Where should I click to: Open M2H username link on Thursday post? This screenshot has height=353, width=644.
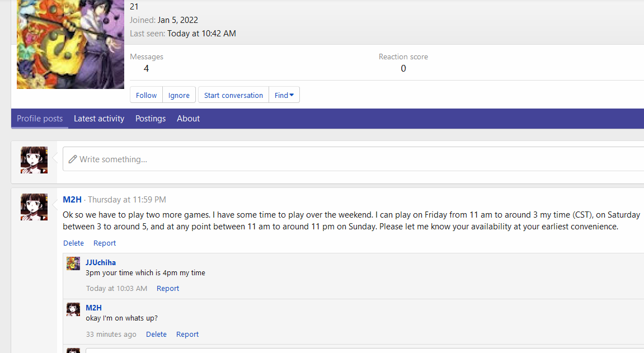[x=72, y=200]
